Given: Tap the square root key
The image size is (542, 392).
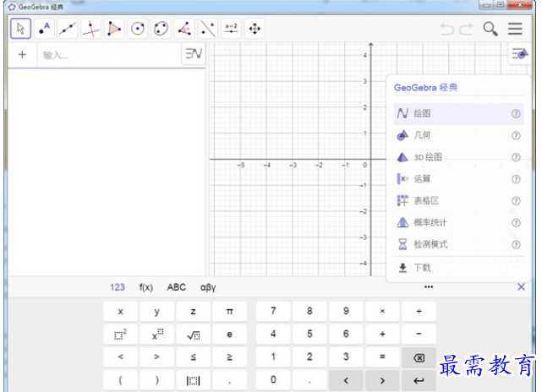Looking at the screenshot, I should click(x=194, y=334).
